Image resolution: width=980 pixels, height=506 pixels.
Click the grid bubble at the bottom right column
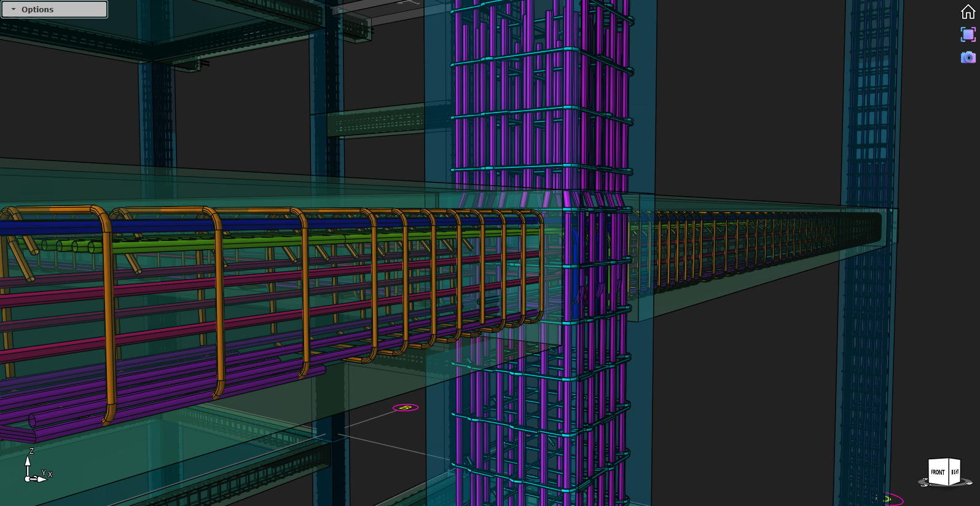[886, 499]
